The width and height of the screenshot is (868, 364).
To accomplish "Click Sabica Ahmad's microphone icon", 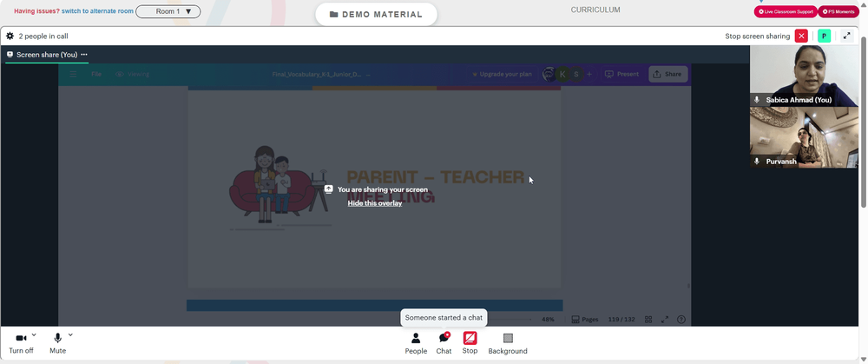I will pyautogui.click(x=757, y=100).
